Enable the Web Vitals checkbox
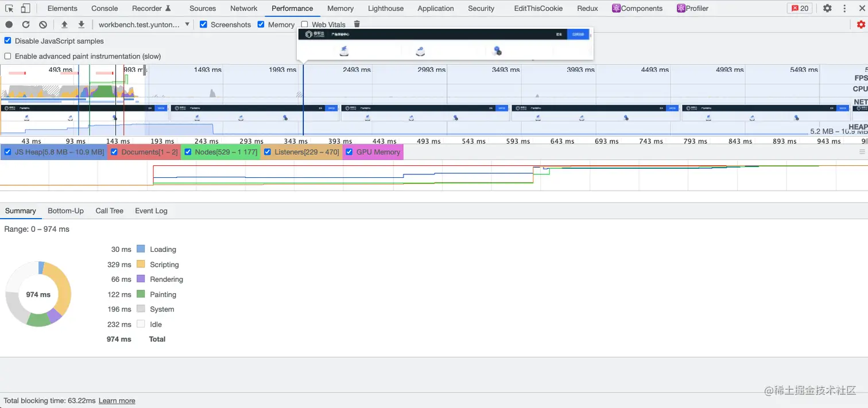This screenshot has width=868, height=408. tap(304, 25)
